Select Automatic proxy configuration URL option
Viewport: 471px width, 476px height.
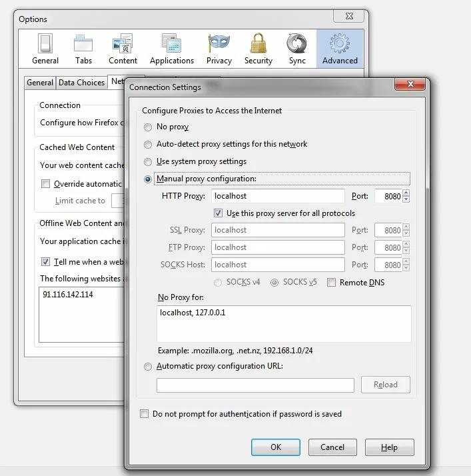coord(148,367)
